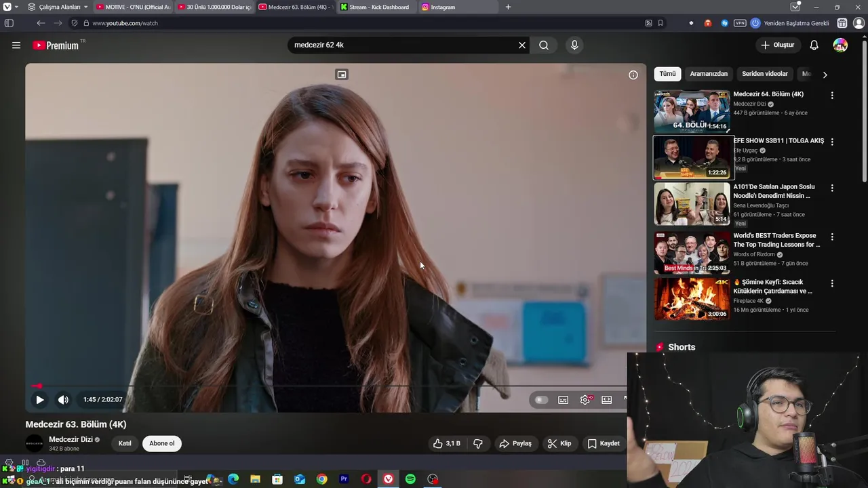Switch to 30 Ünlü 1.000.000 Dolar tab

coord(214,7)
